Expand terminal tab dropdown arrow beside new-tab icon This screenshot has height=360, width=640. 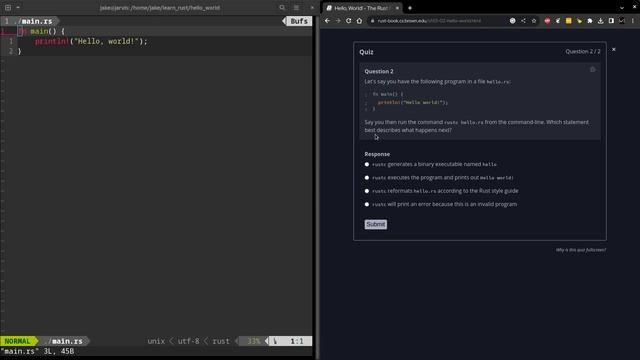click(18, 7)
